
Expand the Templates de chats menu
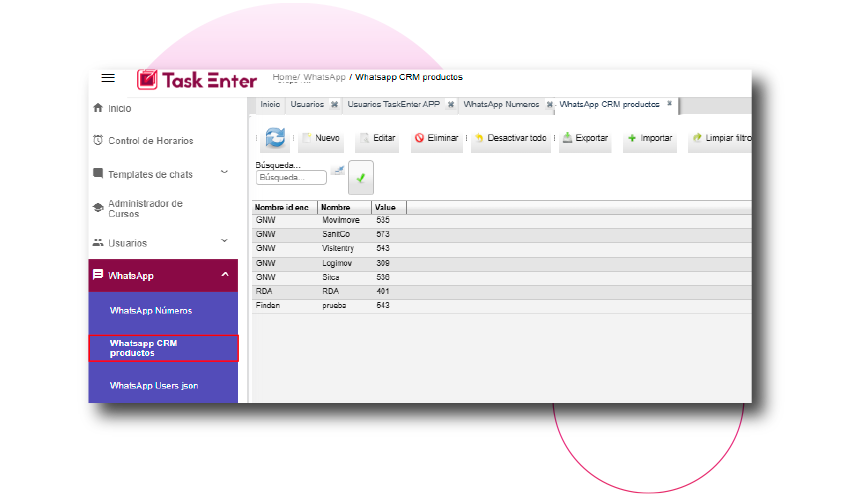(224, 173)
